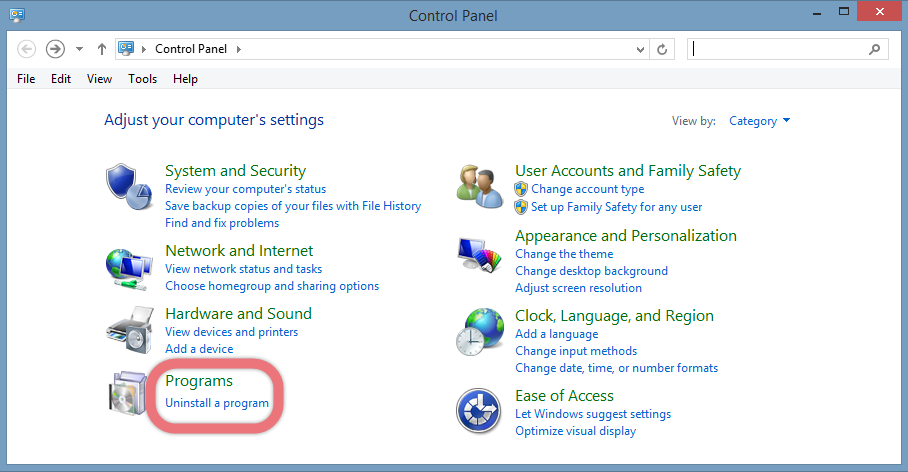Click the Appearance and Personalization monitor icon
The height and width of the screenshot is (472, 908).
[479, 255]
